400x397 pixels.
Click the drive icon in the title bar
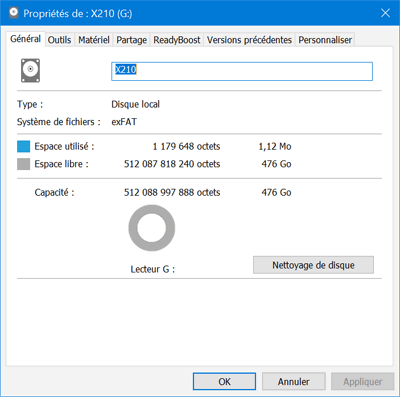pos(14,13)
